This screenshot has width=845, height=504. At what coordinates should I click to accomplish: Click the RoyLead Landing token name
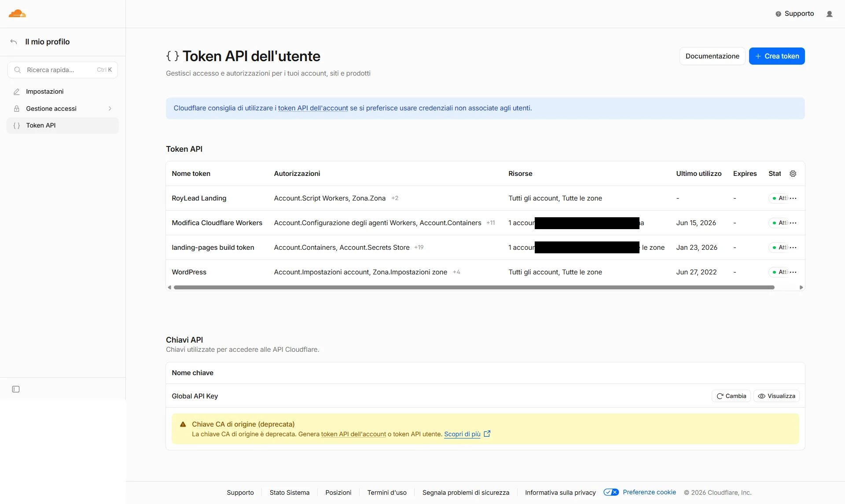pyautogui.click(x=199, y=198)
